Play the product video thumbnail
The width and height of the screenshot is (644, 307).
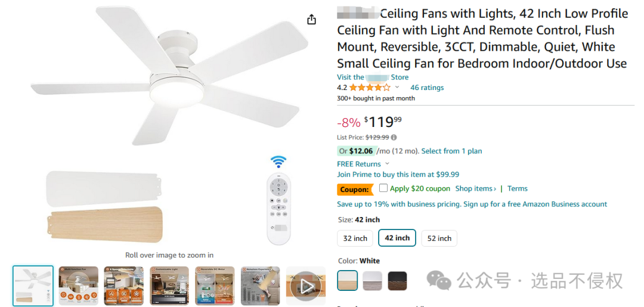click(x=306, y=286)
